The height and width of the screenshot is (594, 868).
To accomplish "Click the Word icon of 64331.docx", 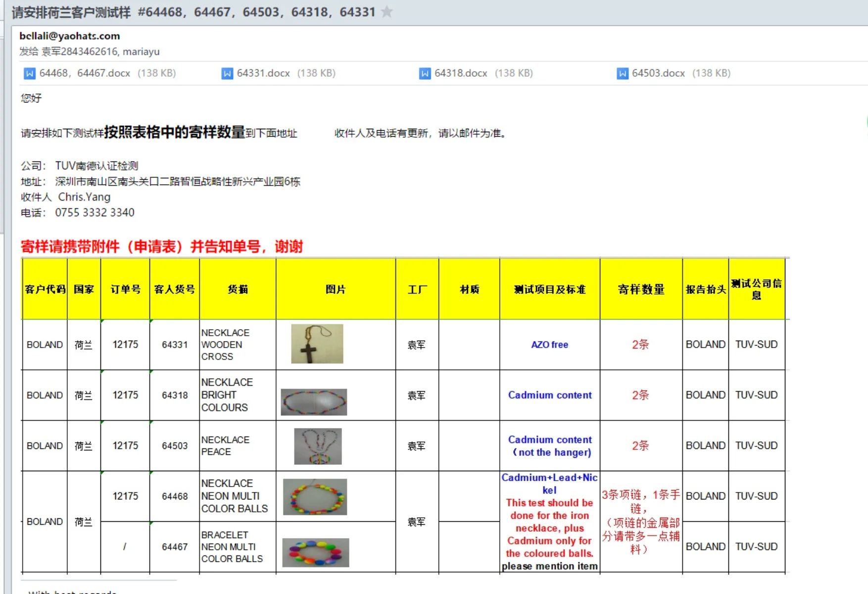I will (x=227, y=73).
